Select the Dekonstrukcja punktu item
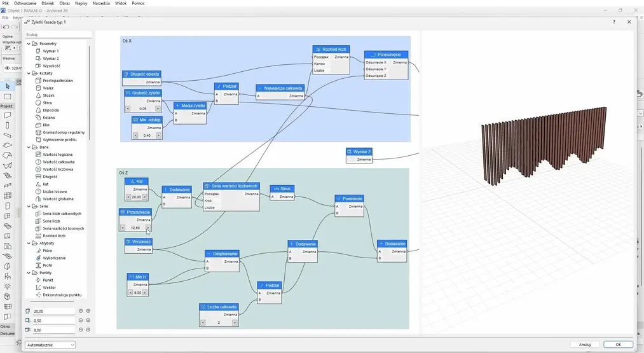The height and width of the screenshot is (353, 644). (x=62, y=295)
